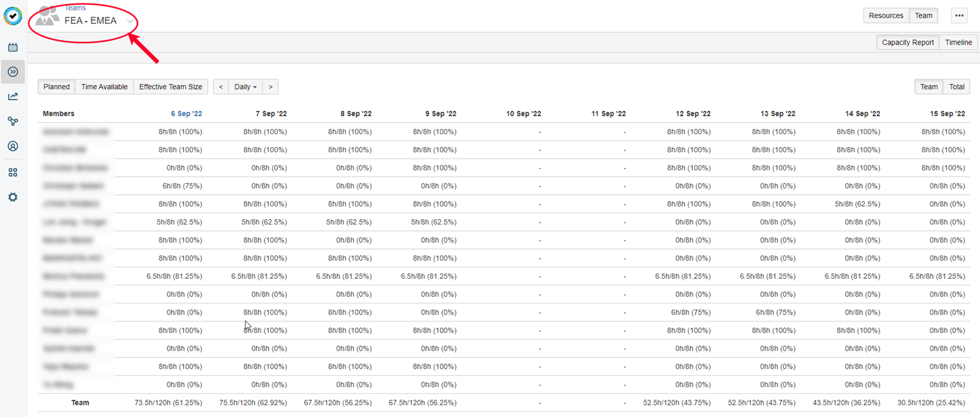Screen dimensions: 980x417
Task: Expand the FEA - EMEA team dropdown
Action: click(130, 21)
